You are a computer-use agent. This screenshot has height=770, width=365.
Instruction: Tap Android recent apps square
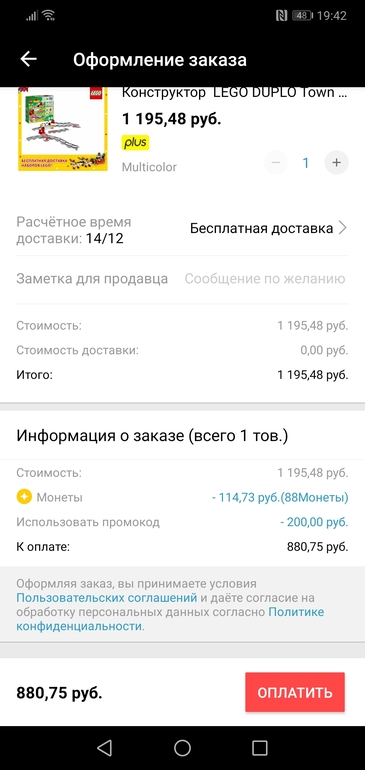pos(260,747)
